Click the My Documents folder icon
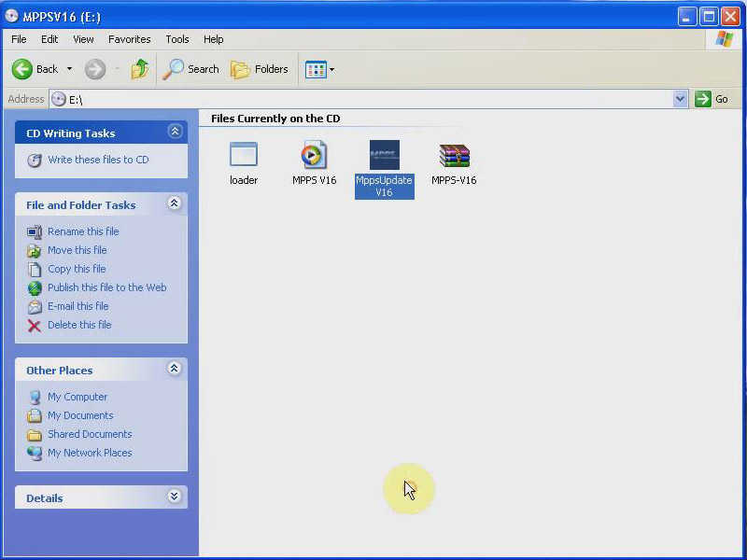This screenshot has width=747, height=560. (x=35, y=415)
